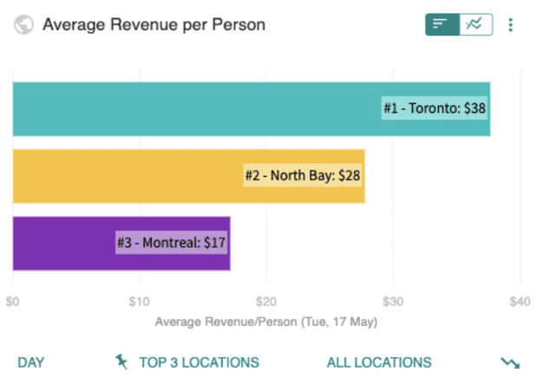The height and width of the screenshot is (392, 543).
Task: Click the '#2 - North Bay: $28' label
Action: pyautogui.click(x=303, y=175)
